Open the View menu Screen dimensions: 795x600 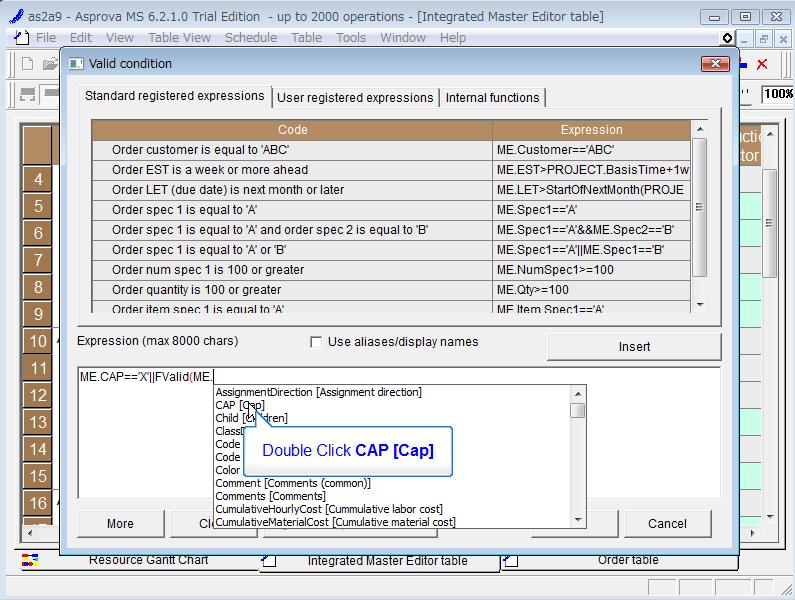[x=120, y=38]
